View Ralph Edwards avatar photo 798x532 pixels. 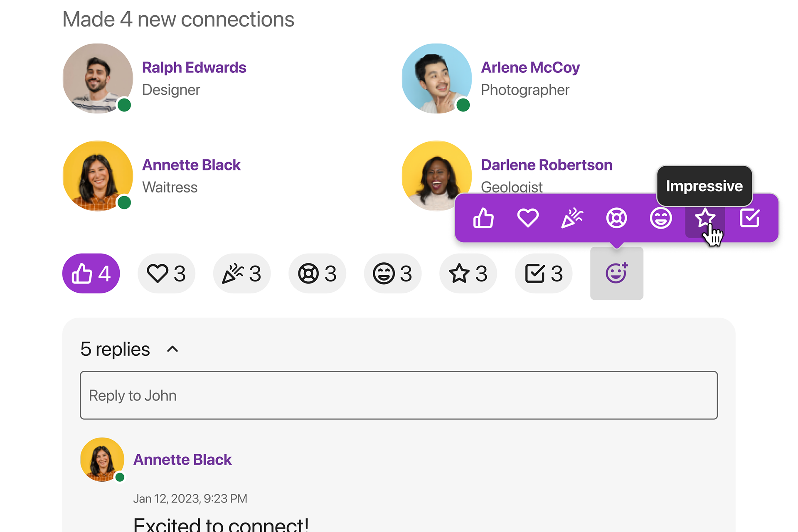98,79
